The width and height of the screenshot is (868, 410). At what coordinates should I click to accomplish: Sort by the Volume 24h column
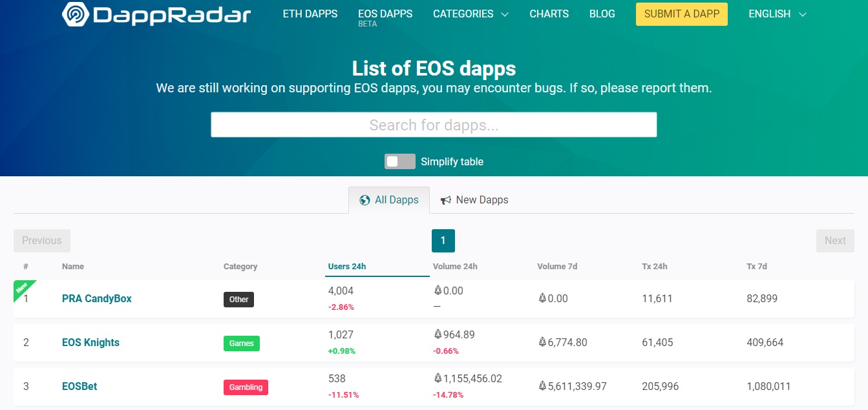455,266
